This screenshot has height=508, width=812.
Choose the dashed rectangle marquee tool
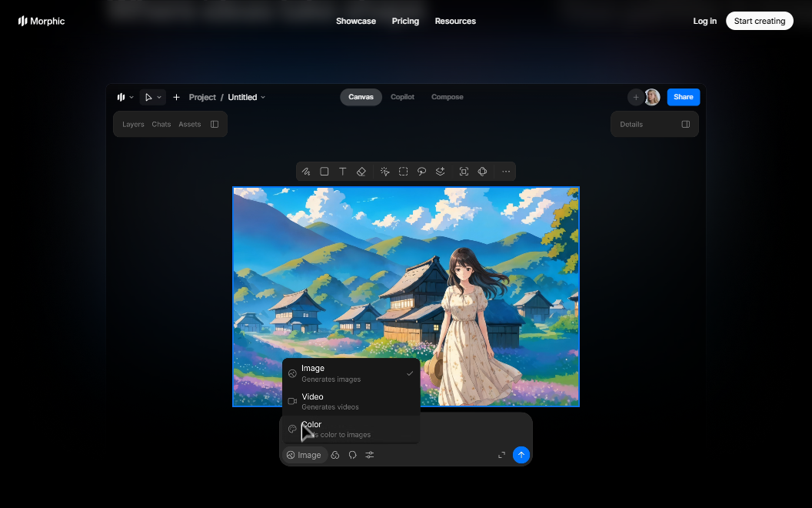click(403, 172)
